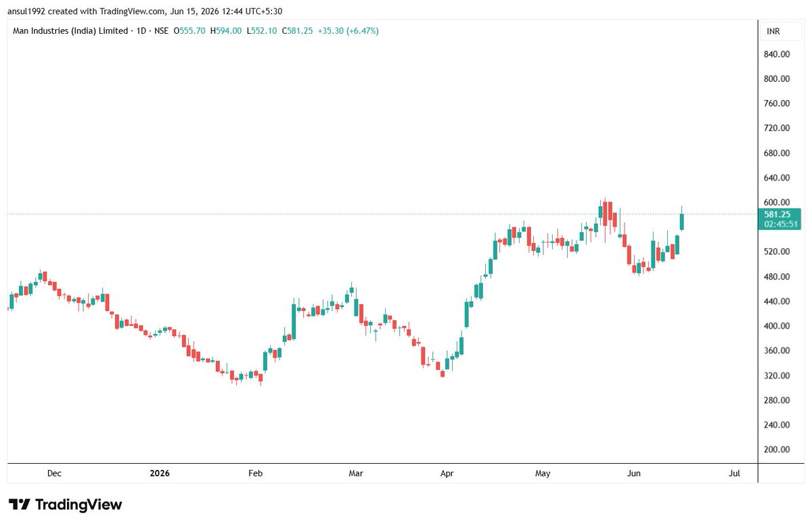
Task: Click the Feb label on time axis
Action: coord(254,473)
